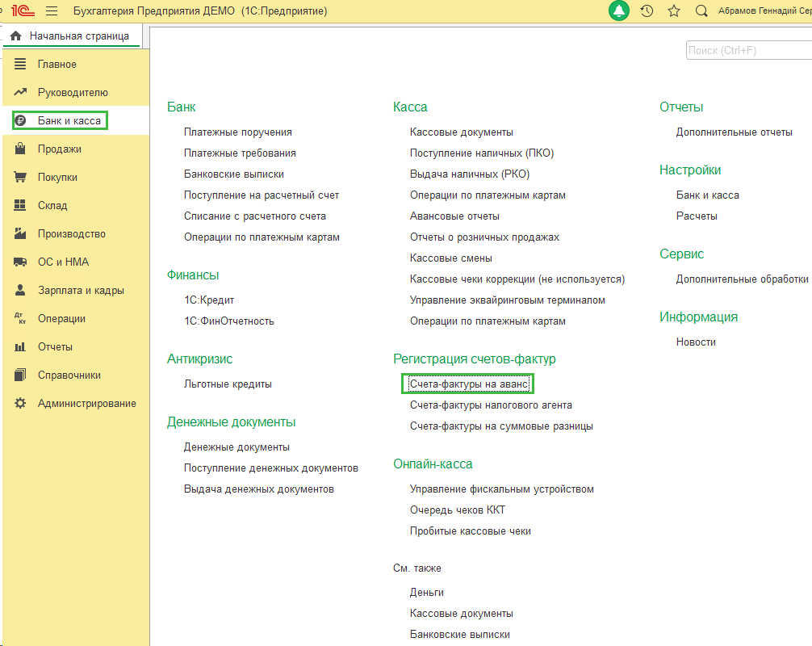
Task: Open Авансовые отчеты
Action: point(454,216)
